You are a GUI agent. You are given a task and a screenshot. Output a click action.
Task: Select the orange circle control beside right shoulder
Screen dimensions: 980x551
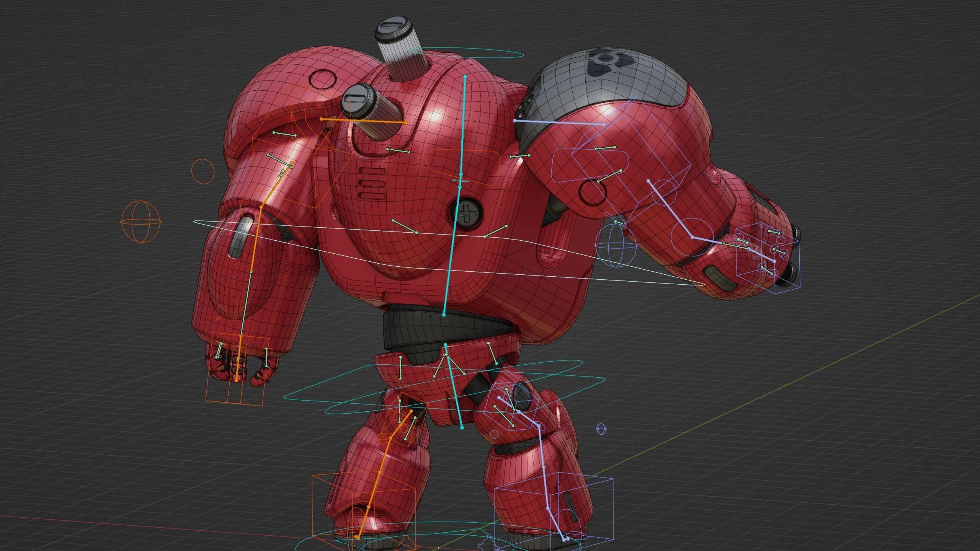(203, 171)
